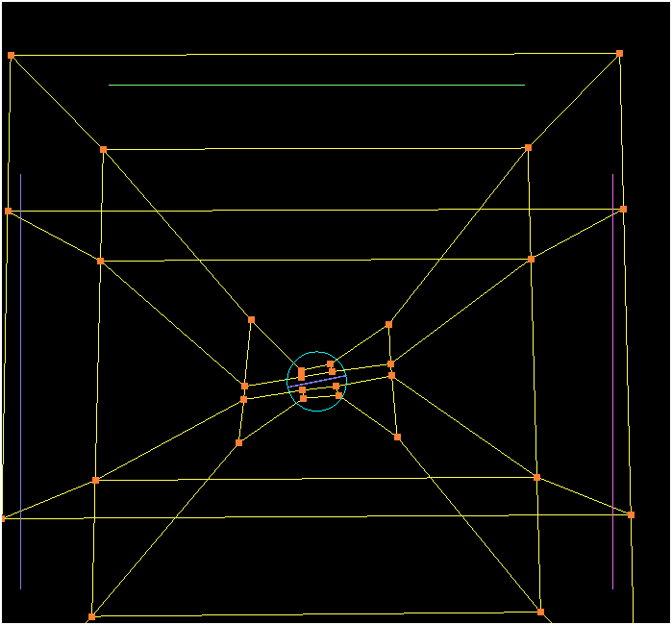Click the cyan circle outline at center
Screen dimensions: 672x625
[x=316, y=353]
